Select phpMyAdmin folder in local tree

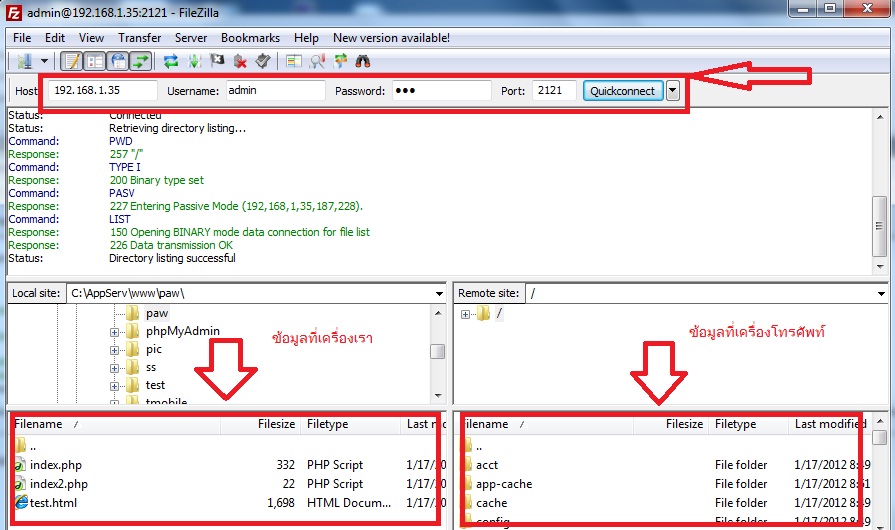click(x=182, y=331)
